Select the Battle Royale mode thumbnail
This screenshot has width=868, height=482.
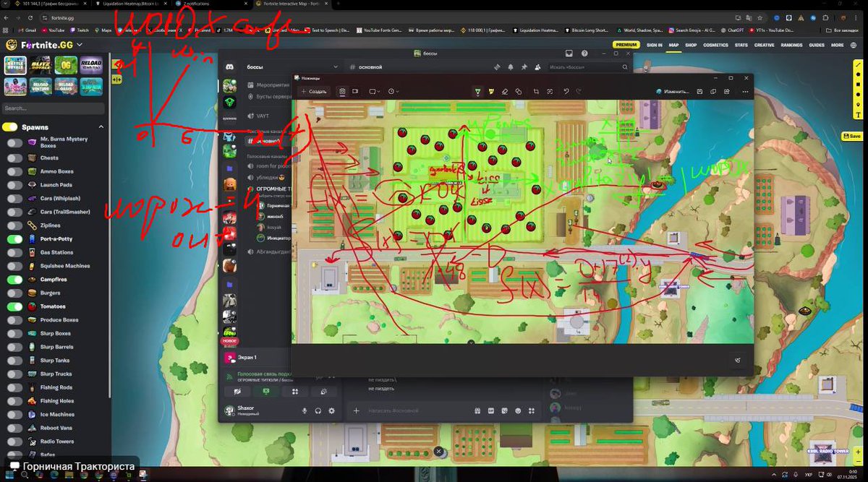point(15,66)
